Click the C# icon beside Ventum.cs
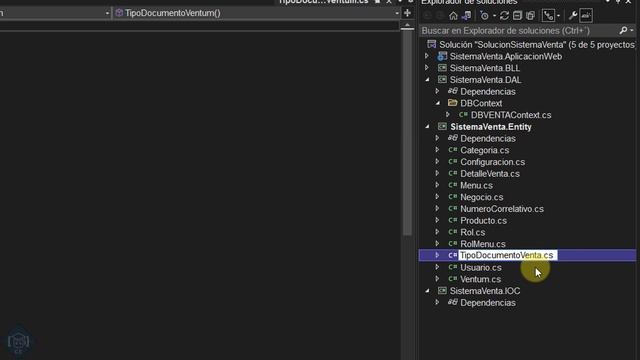 (x=452, y=279)
